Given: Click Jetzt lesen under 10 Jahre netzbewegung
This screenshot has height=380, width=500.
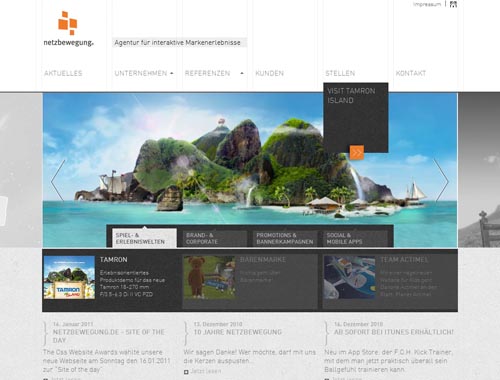Looking at the screenshot, I should coord(206,371).
